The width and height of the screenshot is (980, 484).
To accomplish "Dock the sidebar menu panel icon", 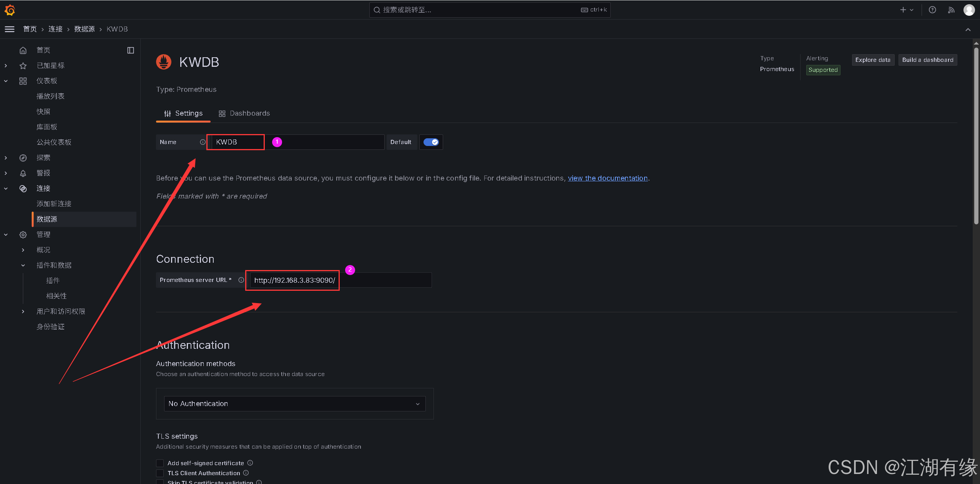I will tap(131, 50).
